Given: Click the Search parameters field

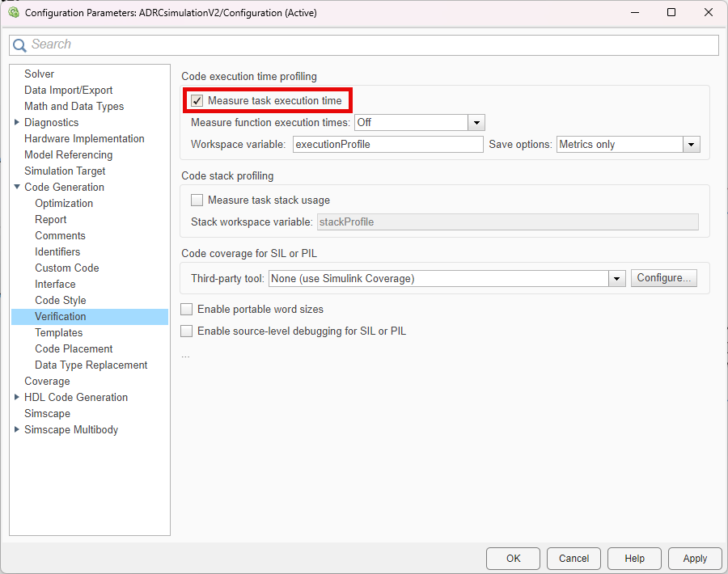Looking at the screenshot, I should [372, 45].
